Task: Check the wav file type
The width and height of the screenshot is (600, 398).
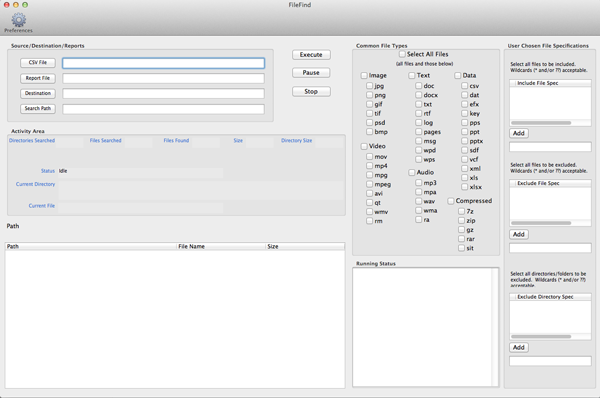Action: pyautogui.click(x=419, y=201)
